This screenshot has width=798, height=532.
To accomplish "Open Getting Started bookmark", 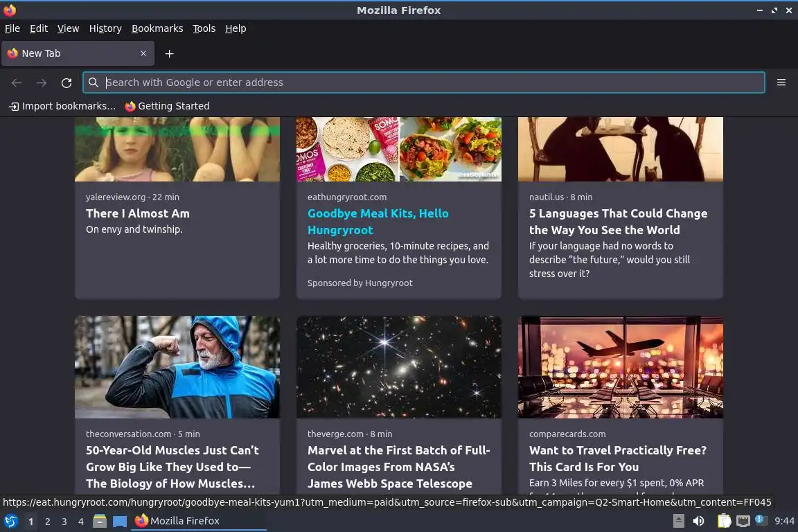I will coord(168,106).
